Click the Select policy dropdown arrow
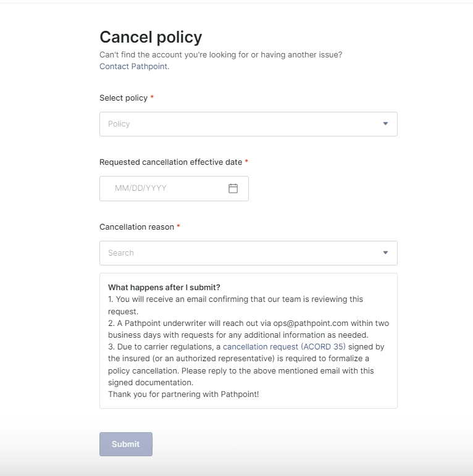 [x=385, y=123]
